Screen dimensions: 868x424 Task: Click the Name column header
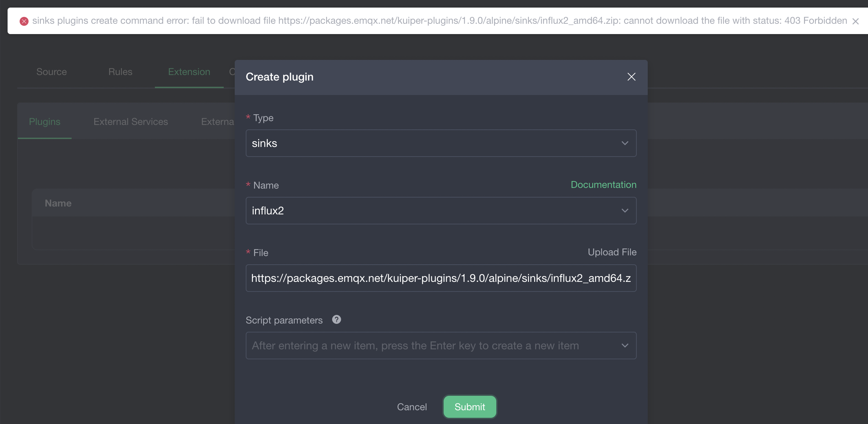[58, 203]
